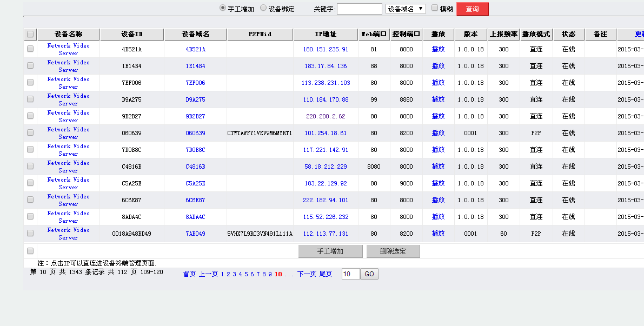Check the row for device C4816B

tap(30, 167)
